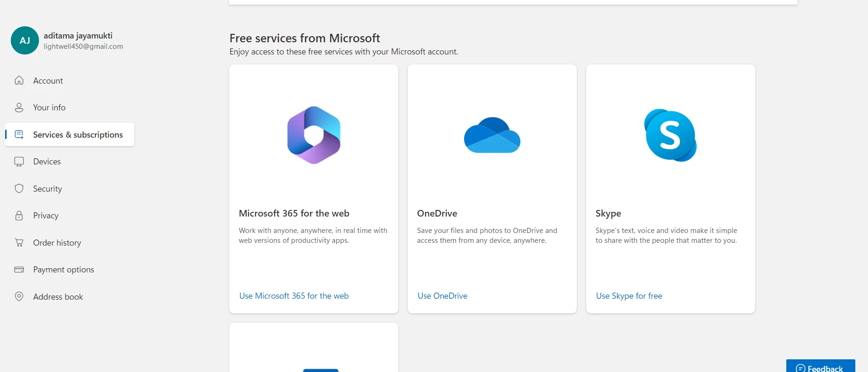868x372 pixels.
Task: Click the Microsoft 365 logo
Action: pyautogui.click(x=314, y=135)
